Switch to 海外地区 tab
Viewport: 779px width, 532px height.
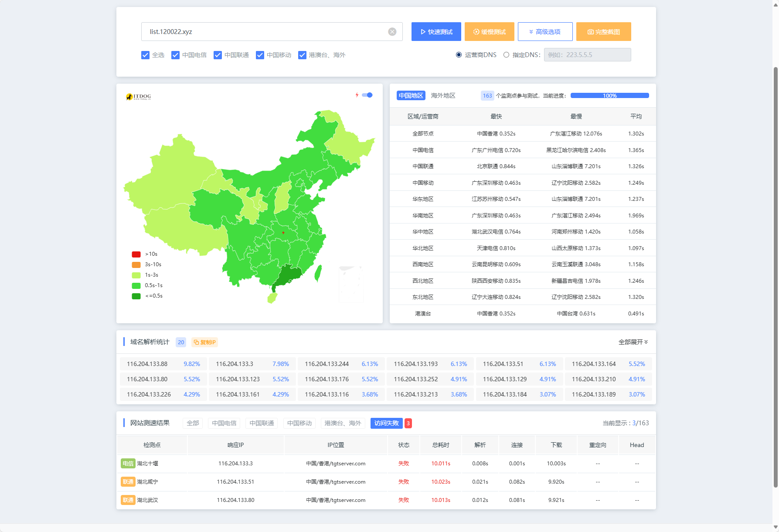[x=443, y=95]
